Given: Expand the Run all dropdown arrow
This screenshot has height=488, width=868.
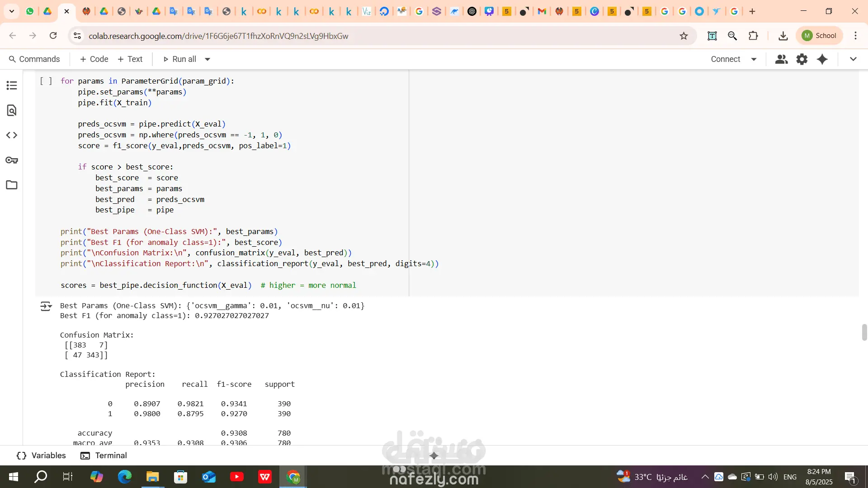Looking at the screenshot, I should coord(208,59).
